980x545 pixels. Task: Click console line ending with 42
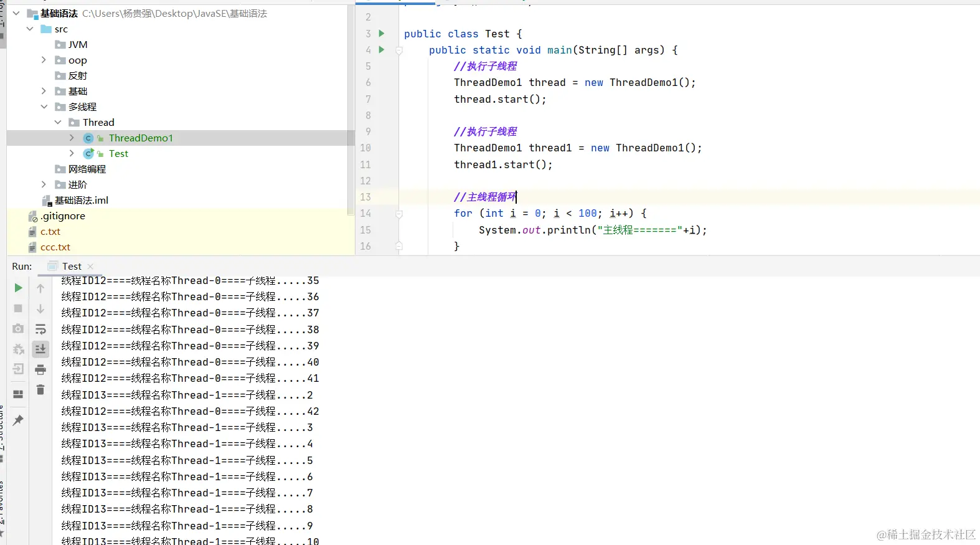(x=190, y=411)
